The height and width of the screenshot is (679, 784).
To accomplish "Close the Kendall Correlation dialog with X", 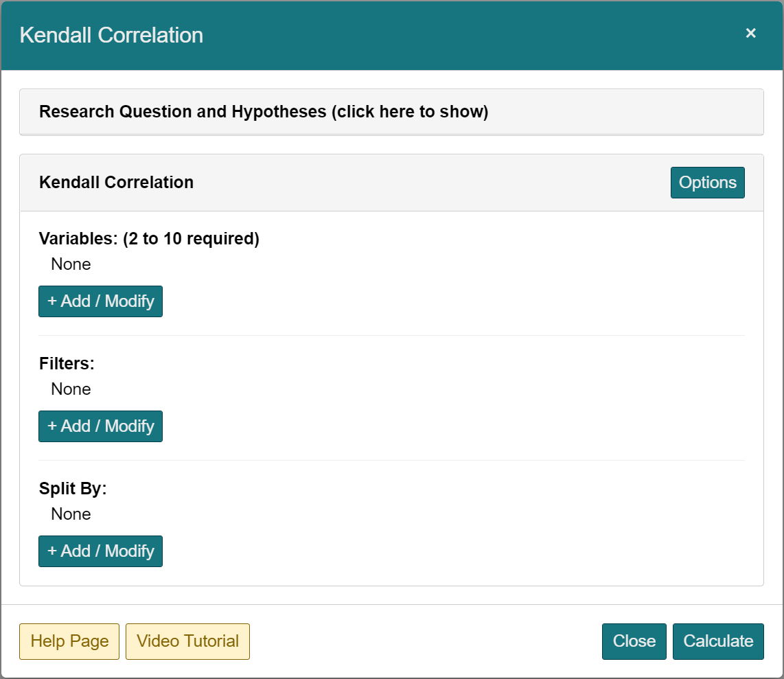I will [750, 33].
